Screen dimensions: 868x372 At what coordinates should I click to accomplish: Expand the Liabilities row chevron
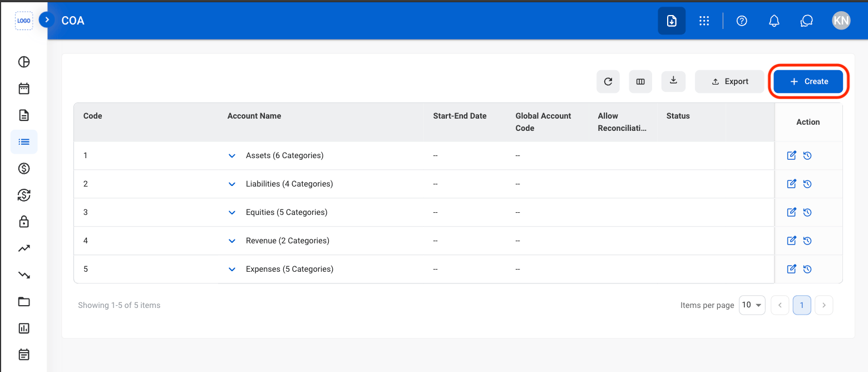point(232,184)
